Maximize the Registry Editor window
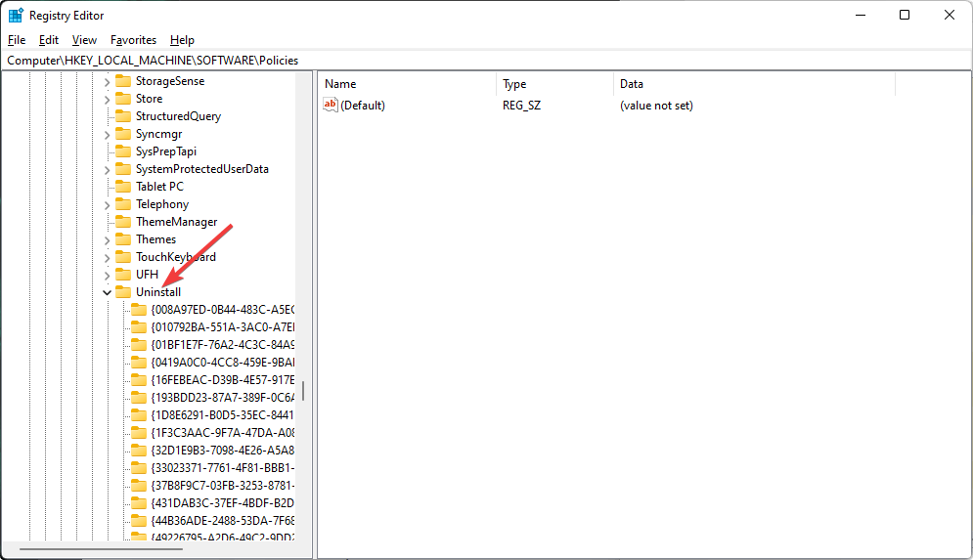This screenshot has width=973, height=560. [x=905, y=15]
